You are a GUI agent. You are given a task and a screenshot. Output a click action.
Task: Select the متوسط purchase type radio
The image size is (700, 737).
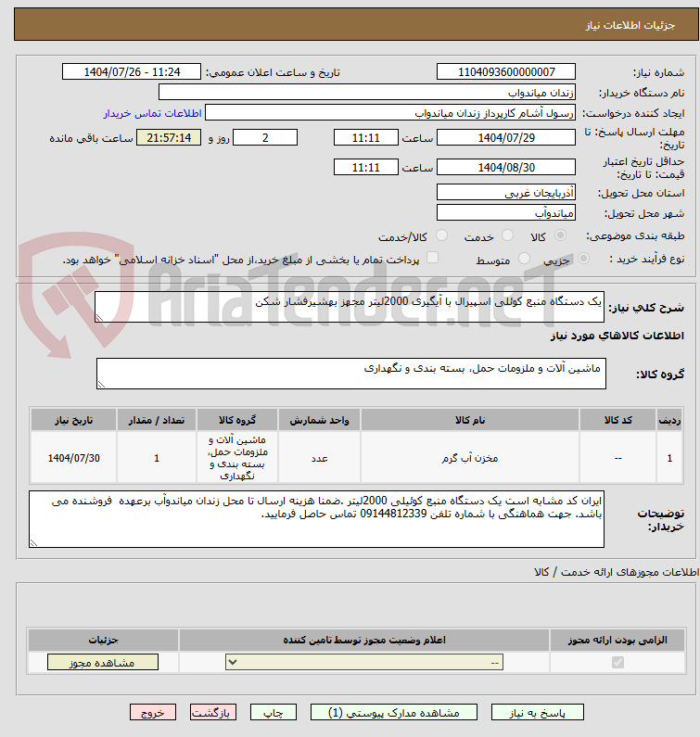tap(524, 258)
